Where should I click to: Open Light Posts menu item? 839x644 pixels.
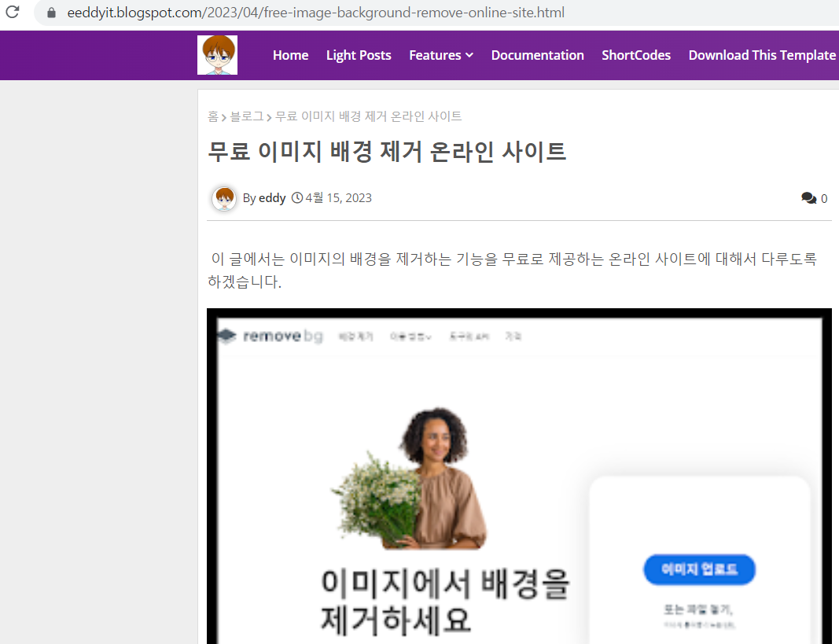[359, 55]
